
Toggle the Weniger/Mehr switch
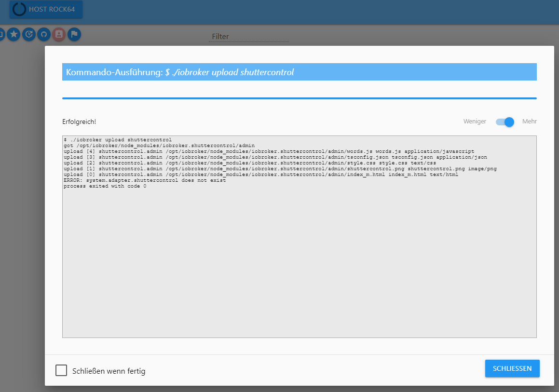coord(505,122)
